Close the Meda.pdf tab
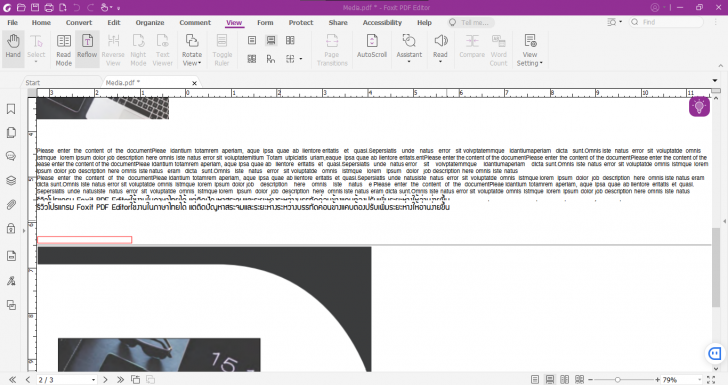The image size is (728, 385). click(194, 83)
